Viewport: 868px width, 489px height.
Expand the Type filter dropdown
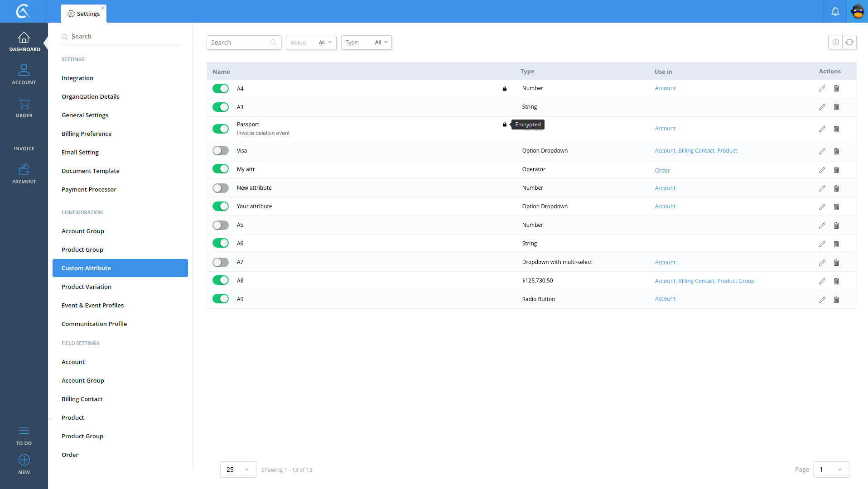(366, 43)
